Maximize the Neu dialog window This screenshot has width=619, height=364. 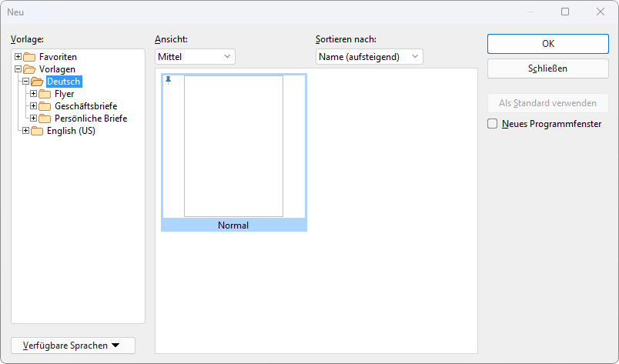[x=565, y=12]
